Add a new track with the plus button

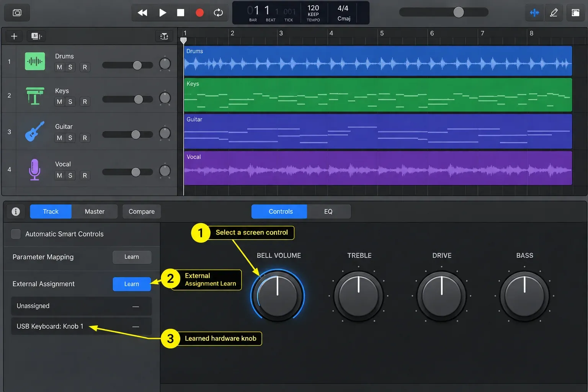14,36
